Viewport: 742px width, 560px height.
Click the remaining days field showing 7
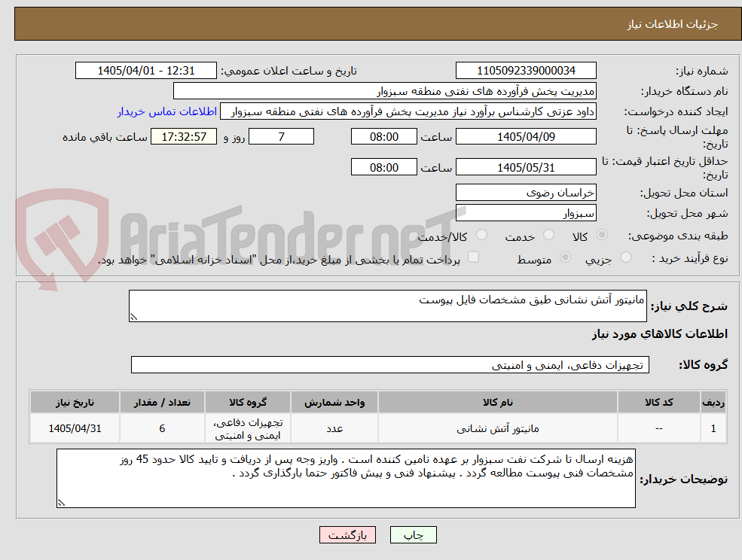281,137
